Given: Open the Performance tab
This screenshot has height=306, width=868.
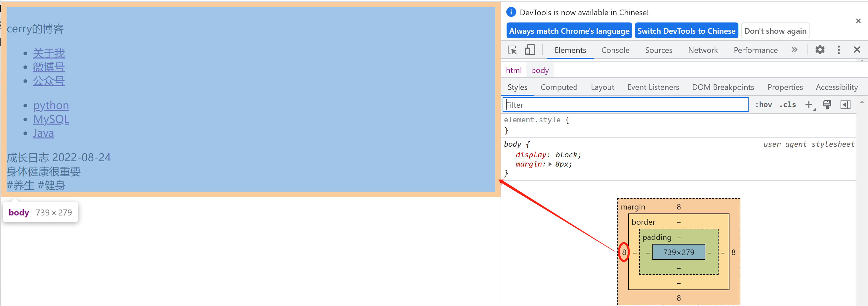Looking at the screenshot, I should tap(756, 50).
